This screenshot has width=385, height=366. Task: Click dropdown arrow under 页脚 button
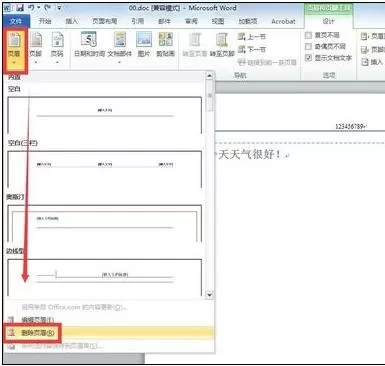tap(36, 62)
